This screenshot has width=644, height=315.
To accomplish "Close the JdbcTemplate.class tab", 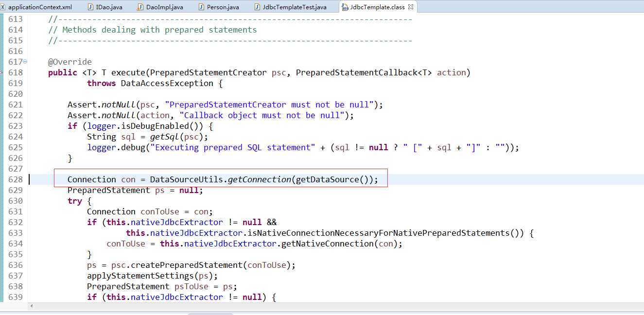I will (x=411, y=7).
